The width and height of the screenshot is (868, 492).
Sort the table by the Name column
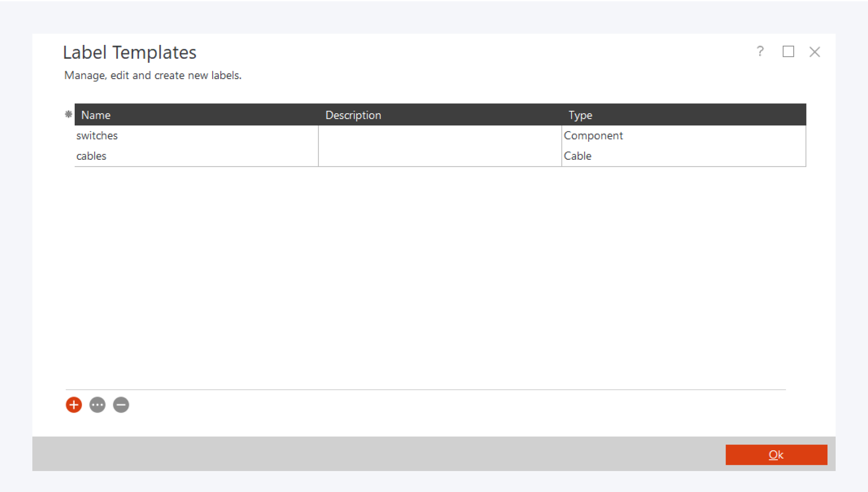tap(96, 115)
